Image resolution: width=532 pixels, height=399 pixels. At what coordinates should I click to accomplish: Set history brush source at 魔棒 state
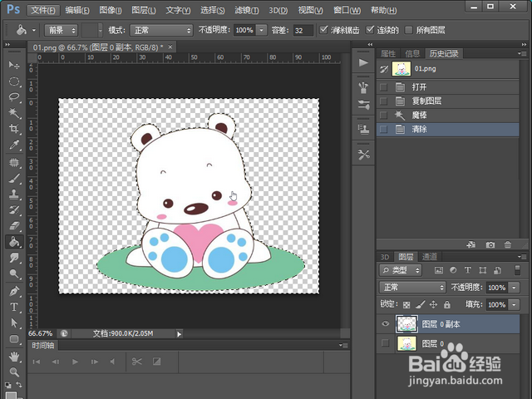tap(384, 115)
